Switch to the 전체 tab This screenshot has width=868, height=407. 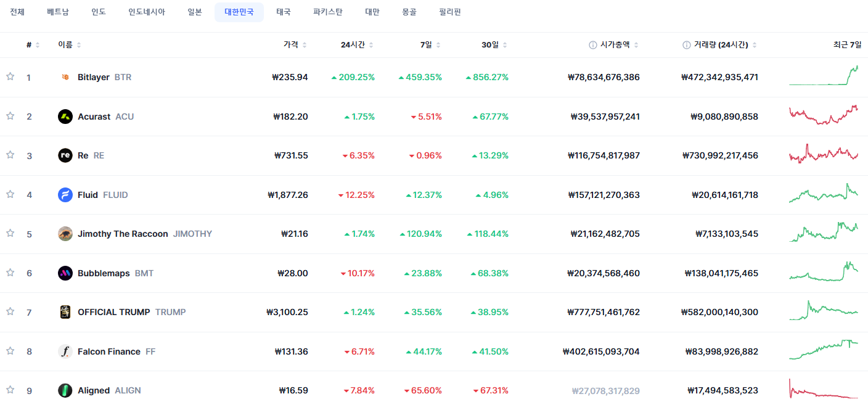[17, 12]
